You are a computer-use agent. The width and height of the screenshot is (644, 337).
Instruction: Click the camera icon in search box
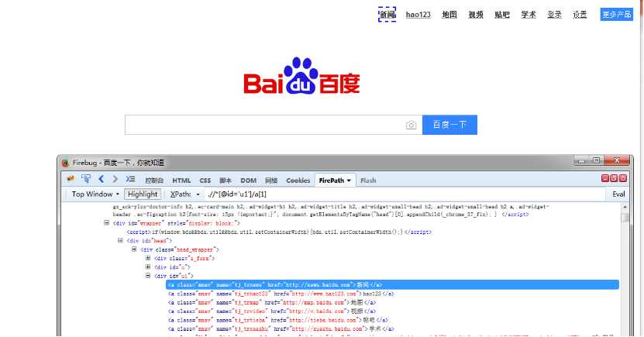[x=411, y=126]
